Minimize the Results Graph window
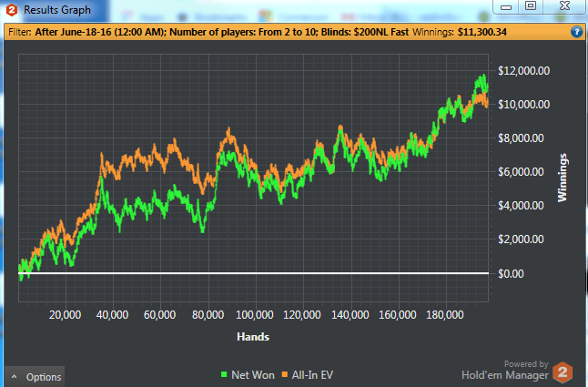This screenshot has height=387, width=588. [x=506, y=6]
